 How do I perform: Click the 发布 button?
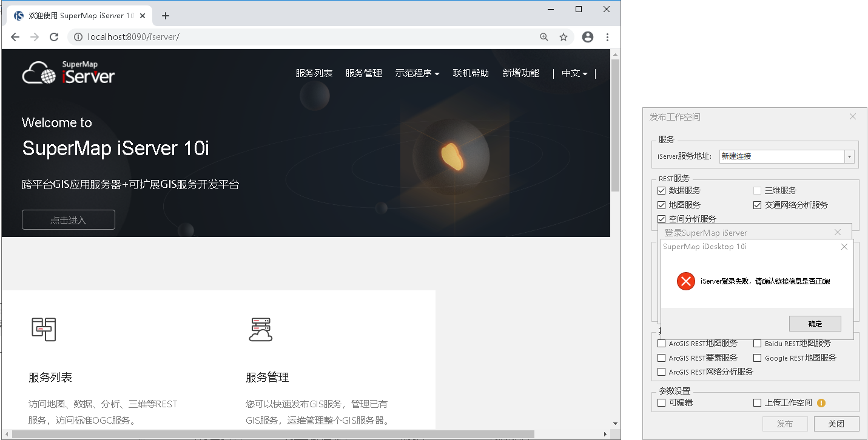(x=785, y=424)
